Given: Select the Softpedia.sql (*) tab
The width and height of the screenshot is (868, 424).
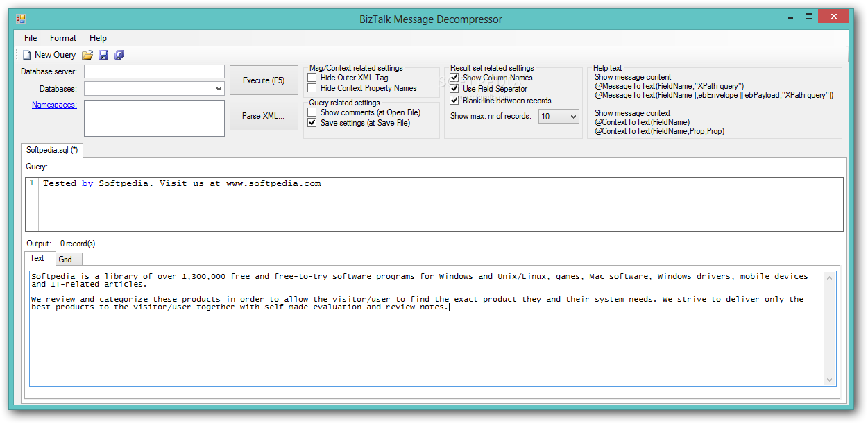Looking at the screenshot, I should coord(52,150).
